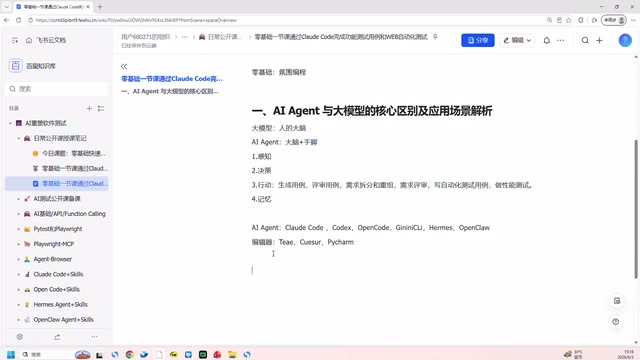Open the browser tab list chevron

tap(6, 7)
